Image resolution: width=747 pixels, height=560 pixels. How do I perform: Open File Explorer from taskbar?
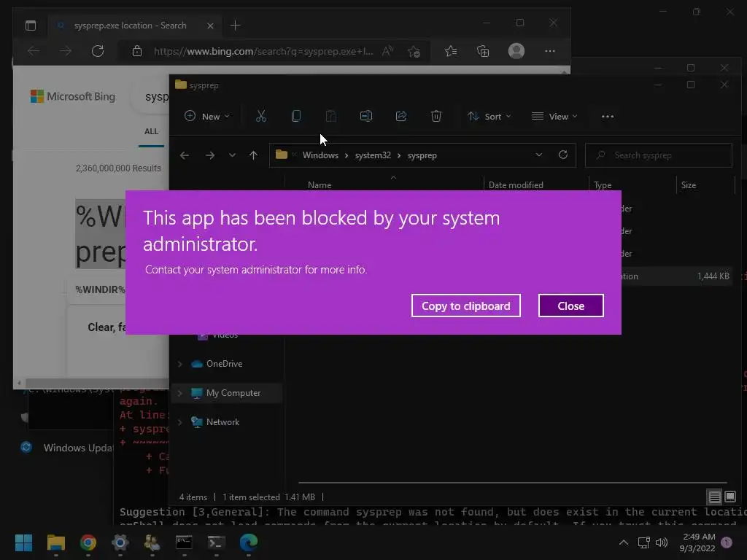(55, 542)
